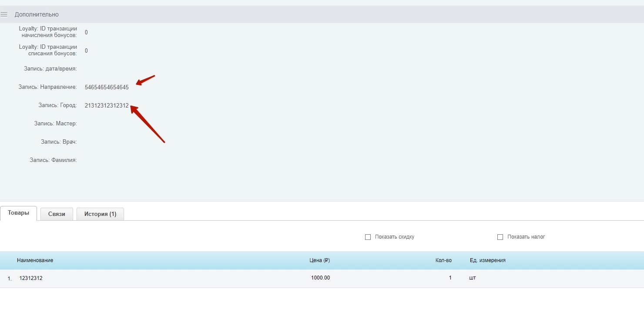Select product row named 12312312
The width and height of the screenshot is (644, 310).
click(31, 278)
